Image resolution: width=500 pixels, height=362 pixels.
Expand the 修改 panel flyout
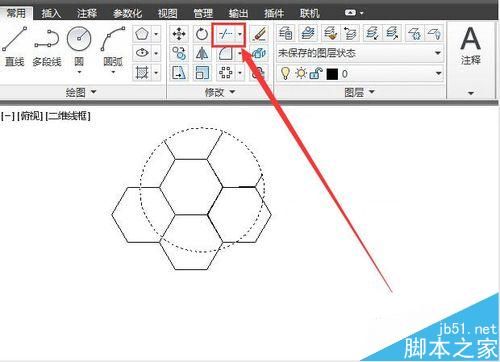(x=220, y=92)
